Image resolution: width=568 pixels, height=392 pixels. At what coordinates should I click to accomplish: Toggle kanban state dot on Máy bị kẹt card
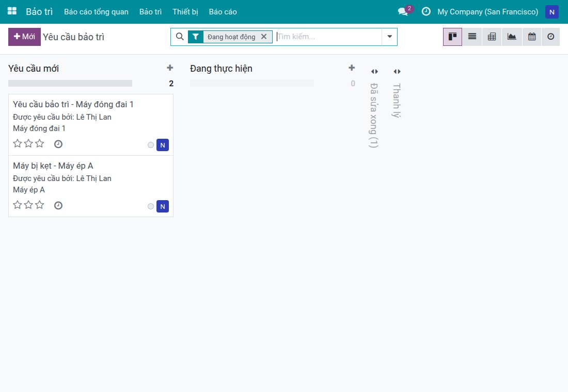click(151, 207)
